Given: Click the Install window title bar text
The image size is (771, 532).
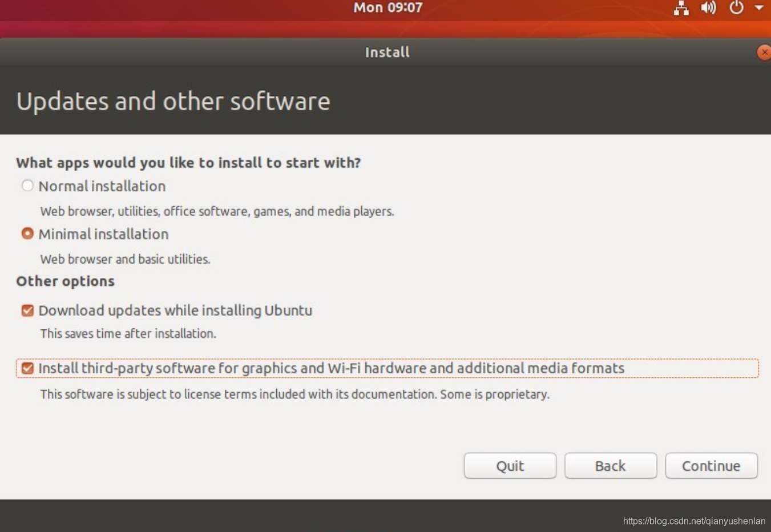Looking at the screenshot, I should click(x=387, y=52).
